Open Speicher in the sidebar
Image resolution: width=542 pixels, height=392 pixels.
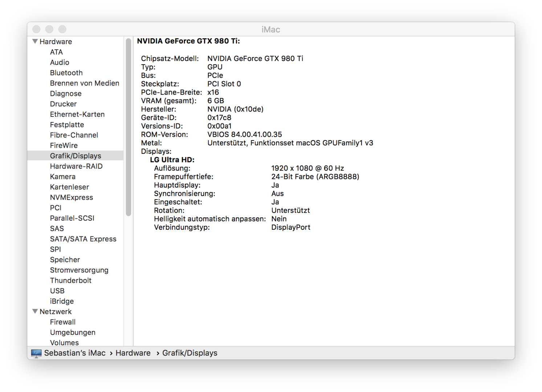click(x=65, y=260)
